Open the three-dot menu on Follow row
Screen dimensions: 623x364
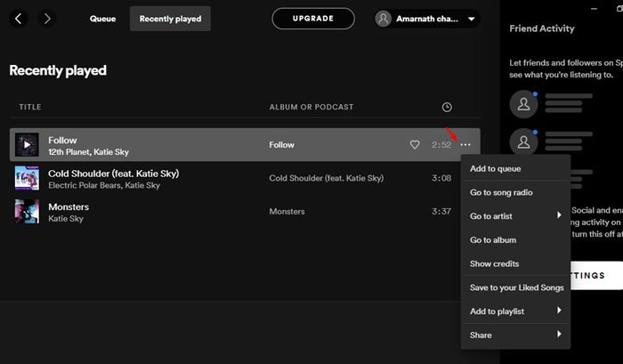pos(465,145)
